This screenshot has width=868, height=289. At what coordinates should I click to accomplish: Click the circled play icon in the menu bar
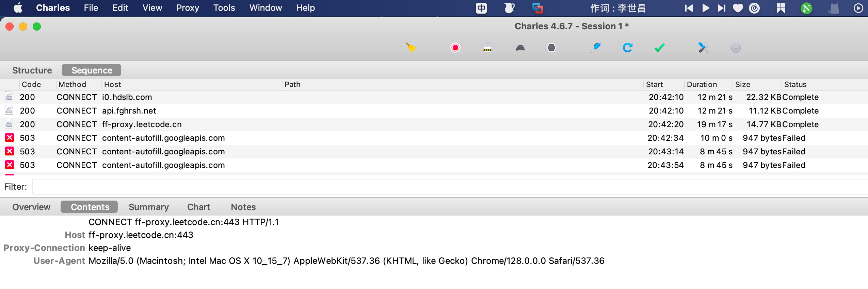click(x=858, y=8)
